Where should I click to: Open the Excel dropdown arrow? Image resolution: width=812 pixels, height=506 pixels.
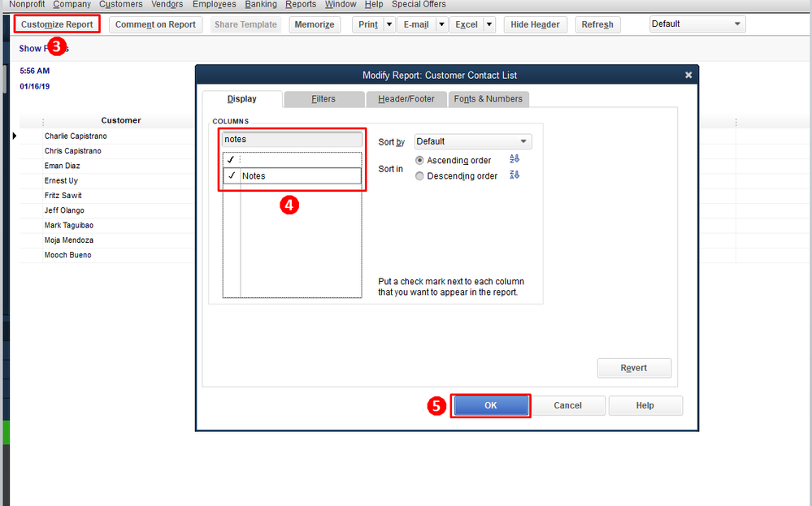point(489,24)
